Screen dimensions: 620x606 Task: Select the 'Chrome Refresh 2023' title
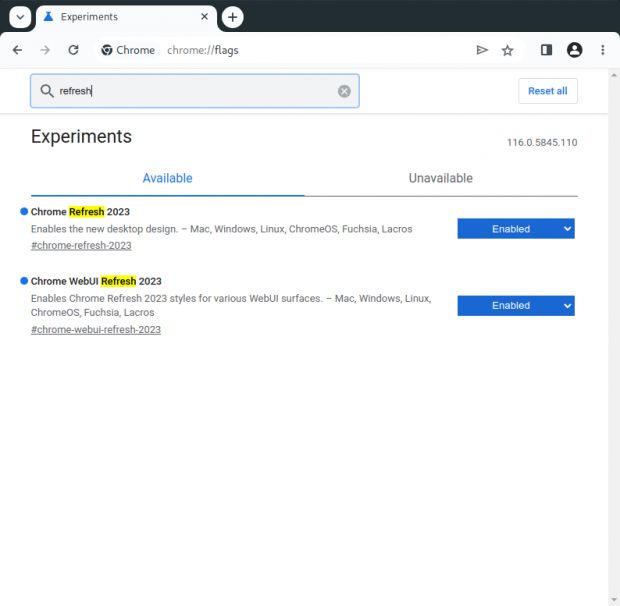point(80,212)
